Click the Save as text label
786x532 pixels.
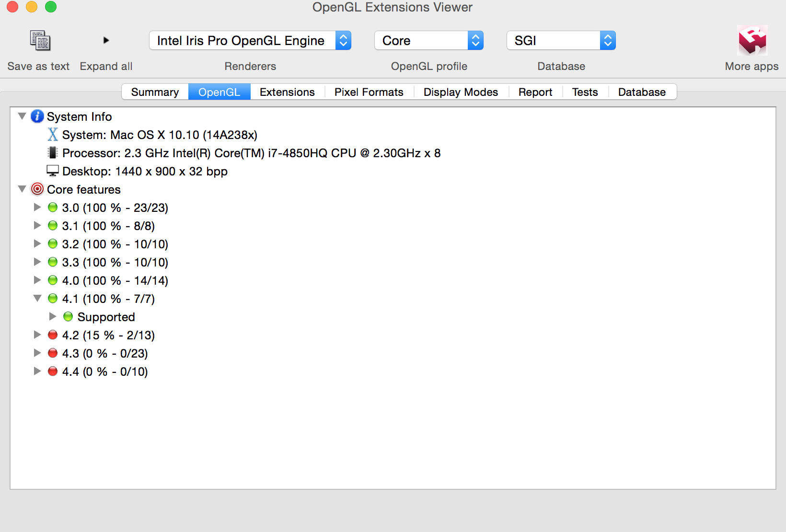(x=38, y=66)
